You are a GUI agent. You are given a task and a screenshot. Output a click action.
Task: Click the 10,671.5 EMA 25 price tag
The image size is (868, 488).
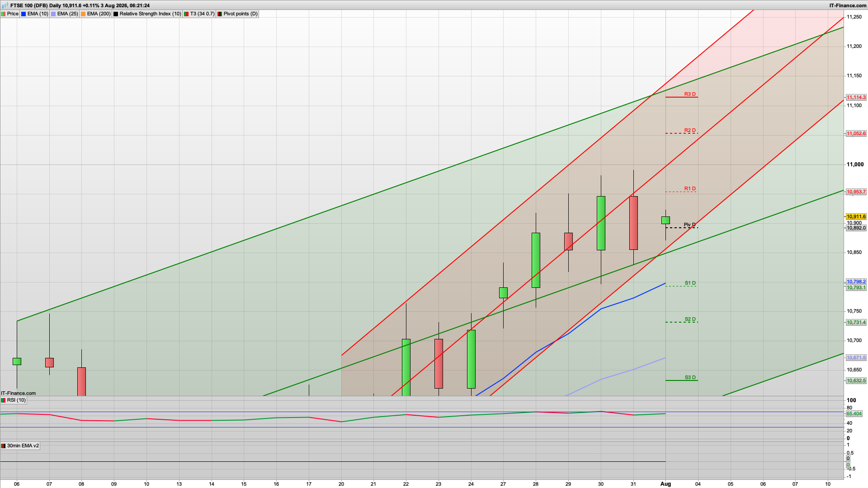[x=856, y=358]
